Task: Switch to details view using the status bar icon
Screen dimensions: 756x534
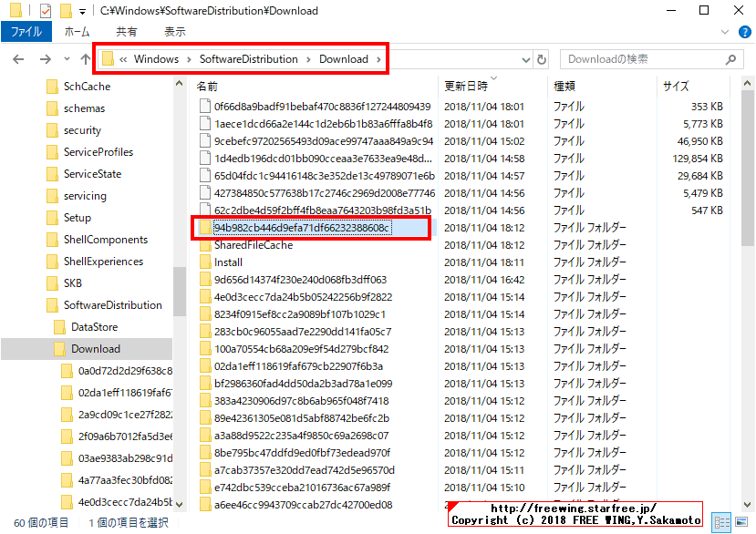Action: pyautogui.click(x=721, y=522)
